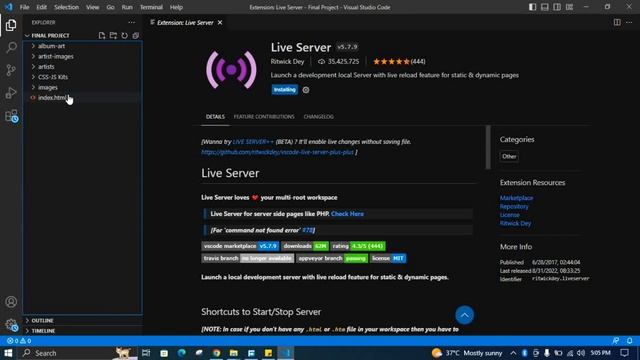640x360 pixels.
Task: Click the errors and warnings status indicator
Action: (x=19, y=341)
